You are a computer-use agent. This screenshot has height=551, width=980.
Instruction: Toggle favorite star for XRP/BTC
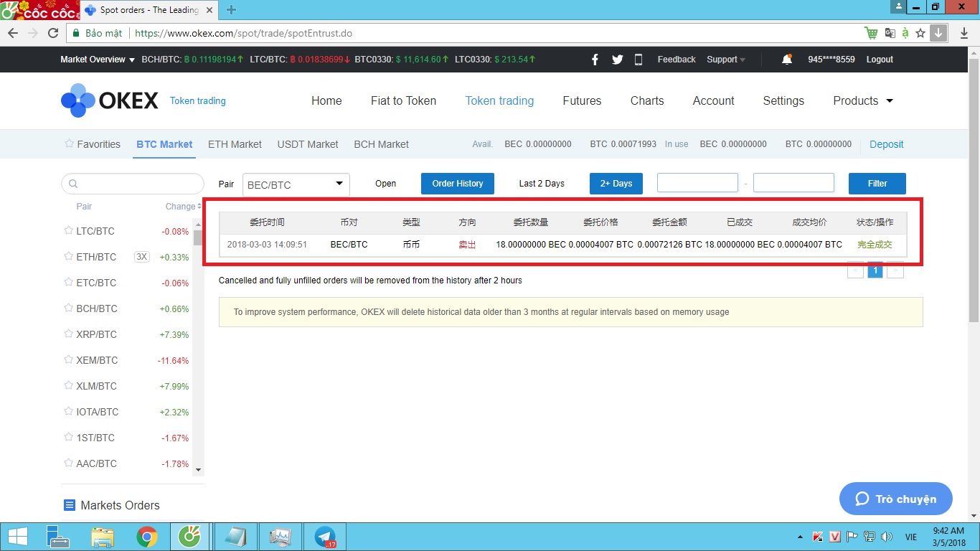click(69, 334)
